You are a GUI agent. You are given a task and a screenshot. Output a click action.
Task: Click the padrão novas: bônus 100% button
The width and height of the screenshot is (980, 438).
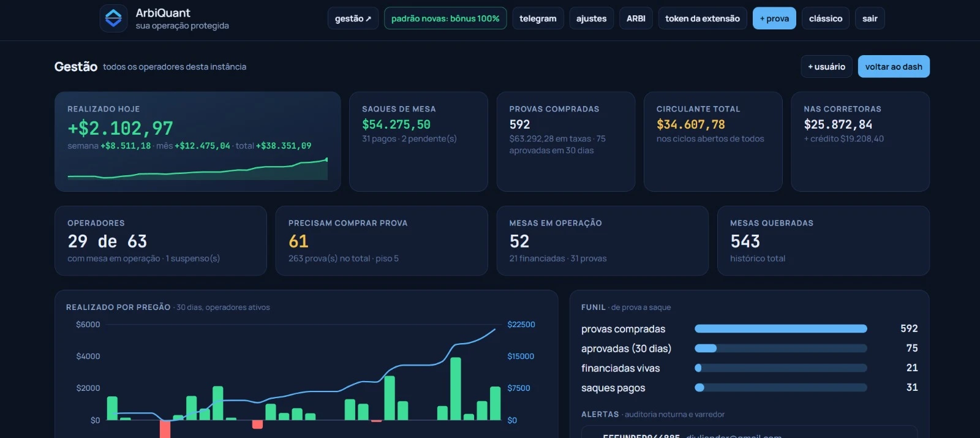point(445,18)
